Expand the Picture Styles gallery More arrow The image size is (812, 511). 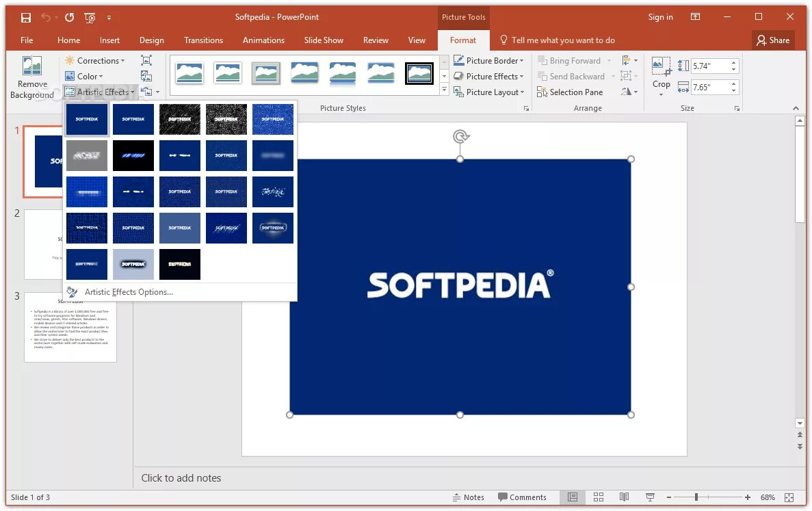(x=444, y=90)
